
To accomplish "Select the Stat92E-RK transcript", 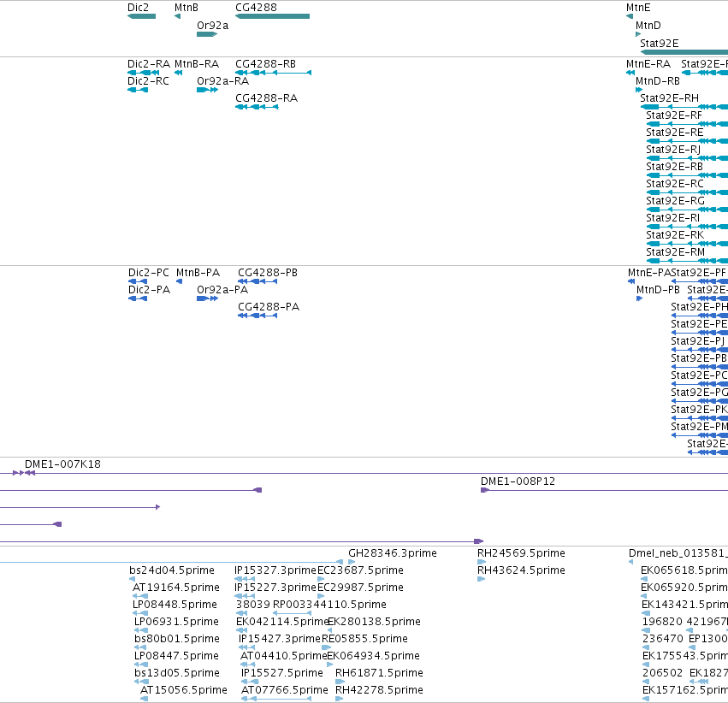I will point(687,244).
